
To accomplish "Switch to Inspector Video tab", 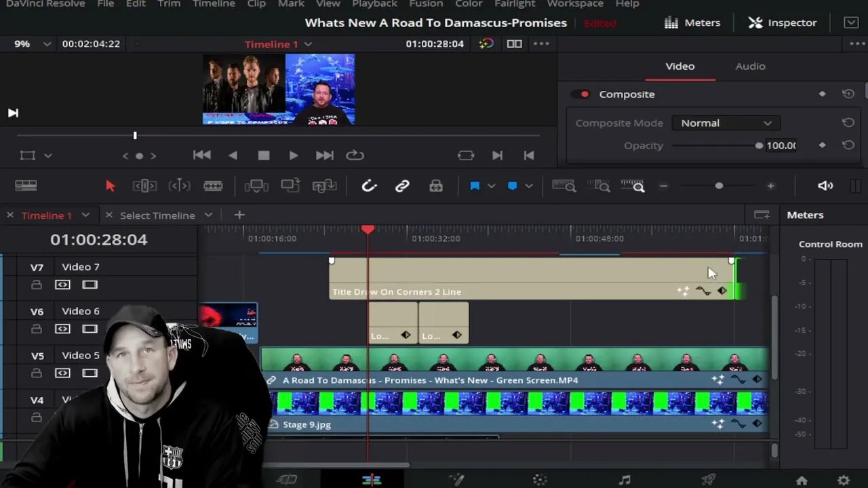I will tap(679, 66).
